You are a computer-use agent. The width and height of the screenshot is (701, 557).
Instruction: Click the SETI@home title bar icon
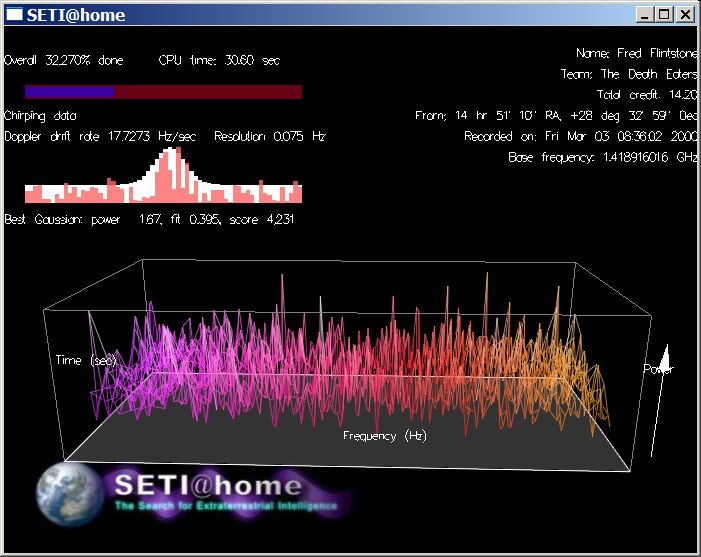click(15, 14)
